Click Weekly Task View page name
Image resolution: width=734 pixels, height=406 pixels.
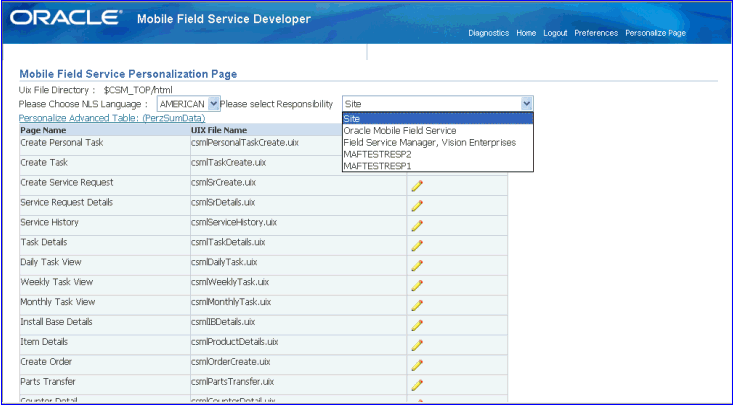(56, 282)
